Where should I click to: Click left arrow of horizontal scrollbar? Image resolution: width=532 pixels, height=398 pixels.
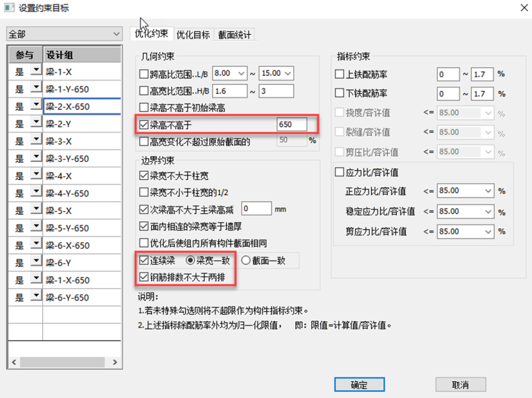tap(14, 362)
